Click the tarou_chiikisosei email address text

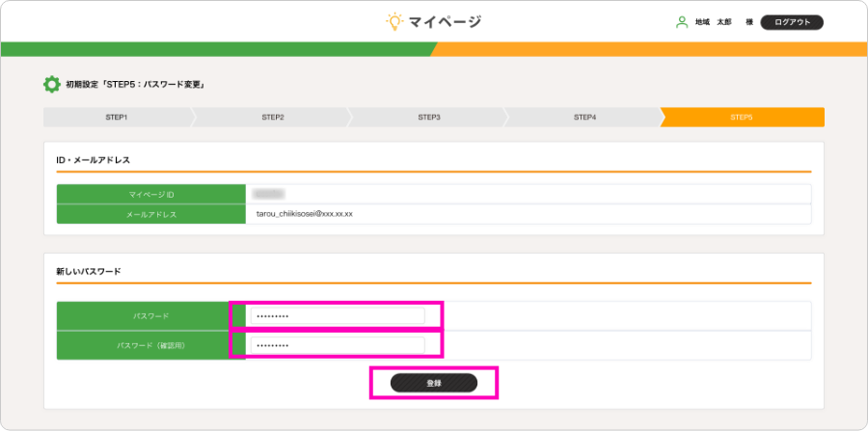tap(305, 213)
